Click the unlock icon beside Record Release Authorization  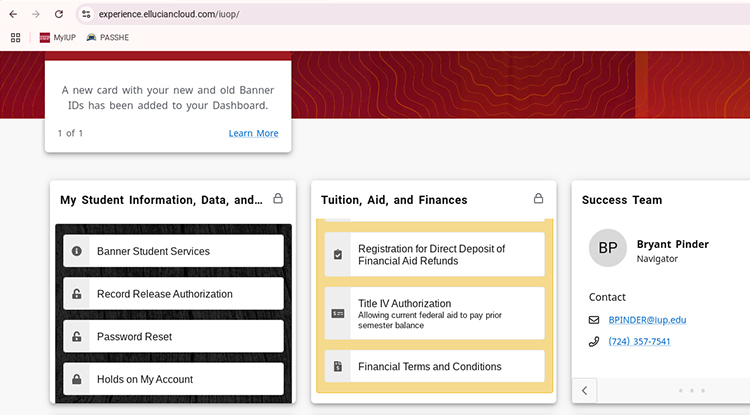tap(77, 294)
